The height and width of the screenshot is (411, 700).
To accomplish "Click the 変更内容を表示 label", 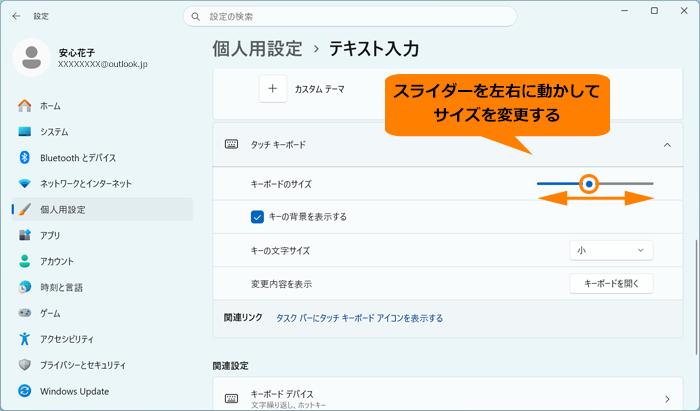I will click(x=281, y=284).
